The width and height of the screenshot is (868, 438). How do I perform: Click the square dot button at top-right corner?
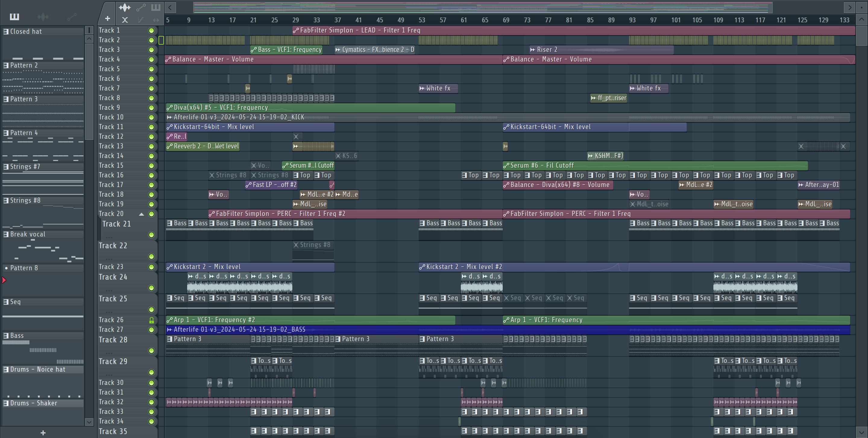[861, 7]
